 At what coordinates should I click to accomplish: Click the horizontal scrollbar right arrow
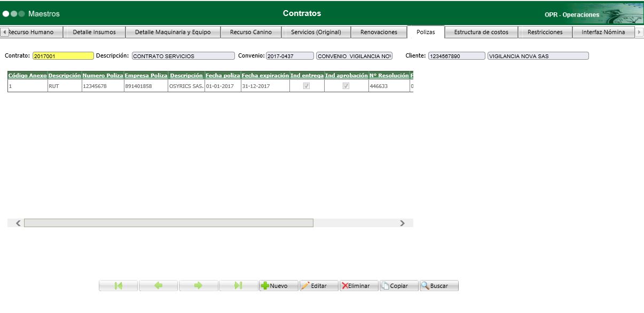[403, 223]
